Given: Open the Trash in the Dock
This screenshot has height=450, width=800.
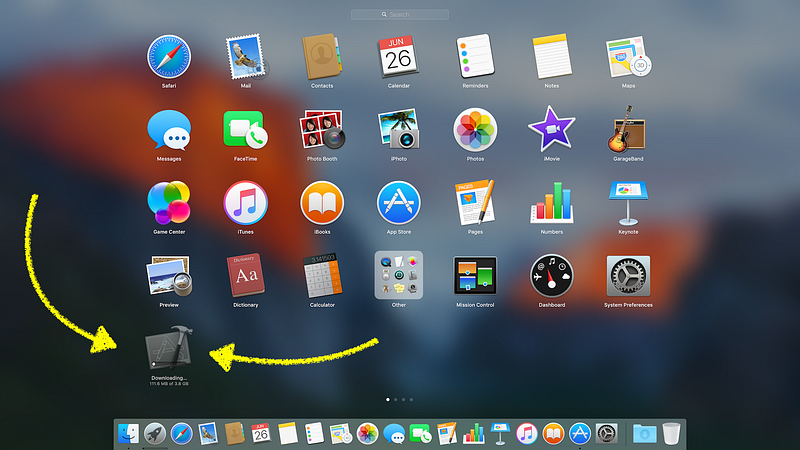Looking at the screenshot, I should (671, 434).
